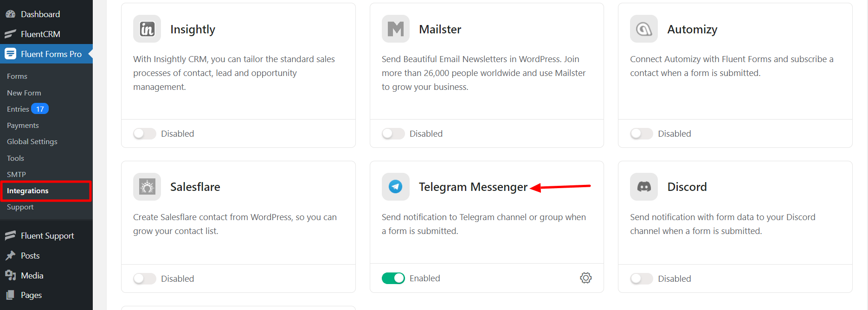Click the Mailster logo icon
Viewport: 868px width, 310px height.
[395, 29]
